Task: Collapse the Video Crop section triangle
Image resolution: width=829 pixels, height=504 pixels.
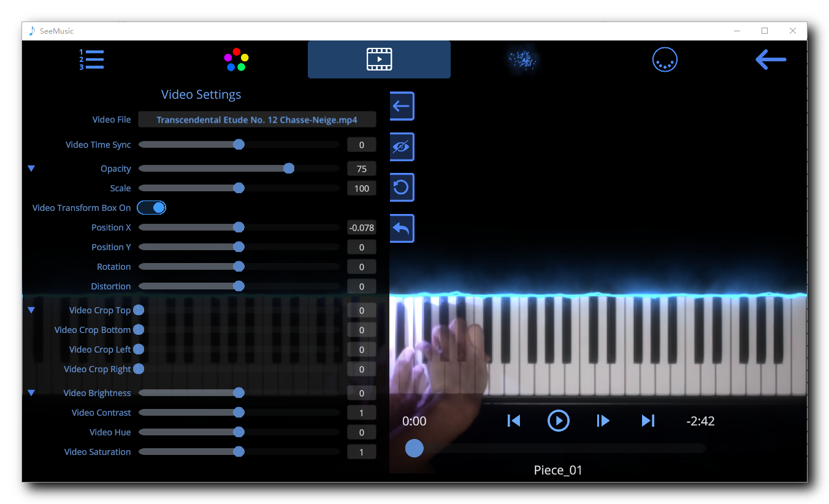Action: coord(31,310)
